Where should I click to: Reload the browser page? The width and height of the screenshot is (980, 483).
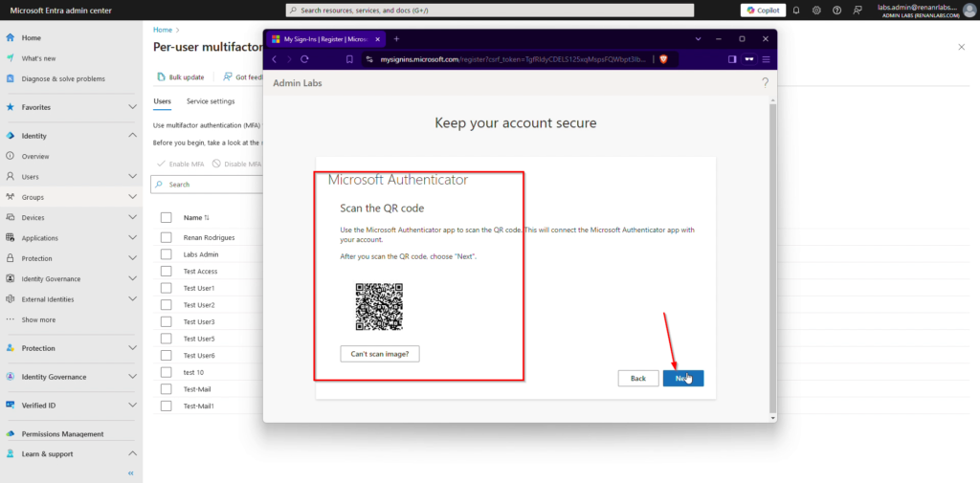(x=305, y=59)
